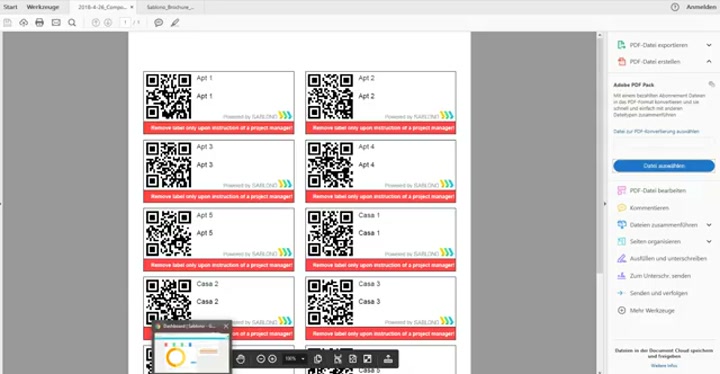
Task: Click the Apt 4 QR code
Action: (330, 165)
